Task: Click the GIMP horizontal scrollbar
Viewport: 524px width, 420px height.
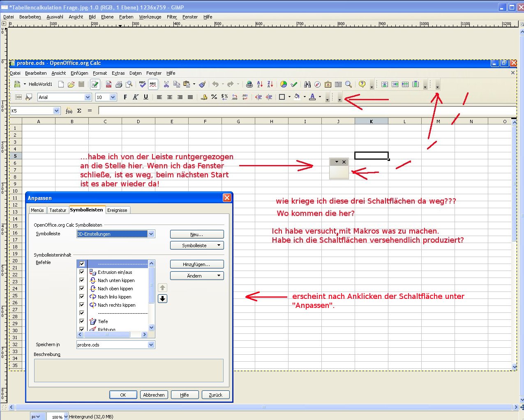Action: (x=264, y=407)
